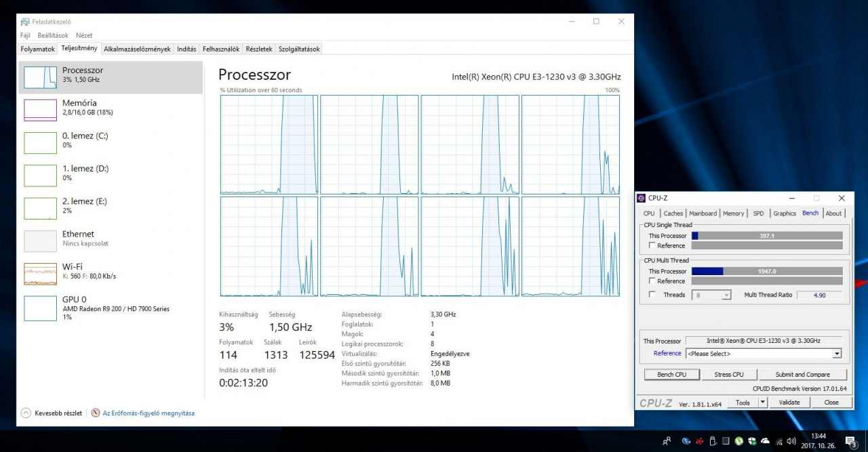The height and width of the screenshot is (452, 868).
Task: Click the Multi Thread This Processor score bar
Action: (x=767, y=271)
